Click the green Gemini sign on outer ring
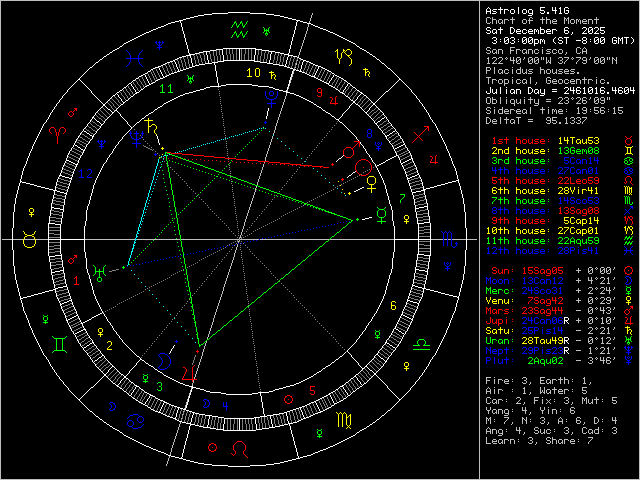The height and width of the screenshot is (480, 640). [60, 344]
